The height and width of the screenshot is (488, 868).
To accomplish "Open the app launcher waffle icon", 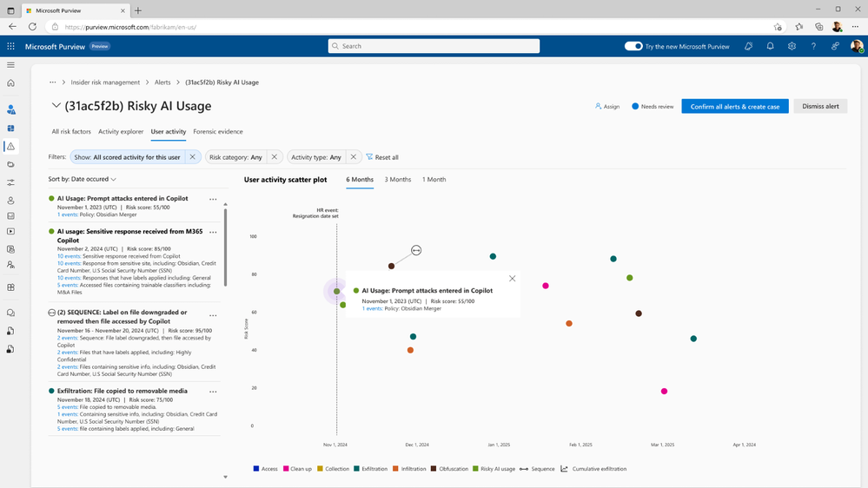I will 10,47.
